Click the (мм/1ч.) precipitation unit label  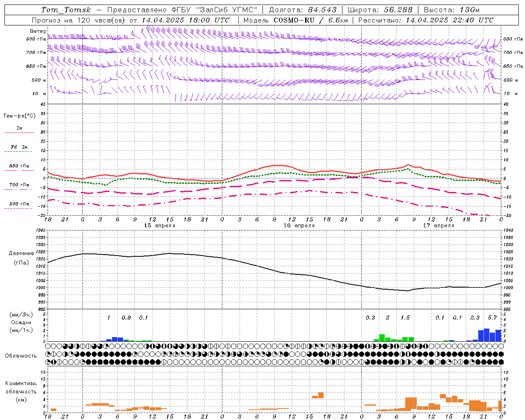click(21, 330)
